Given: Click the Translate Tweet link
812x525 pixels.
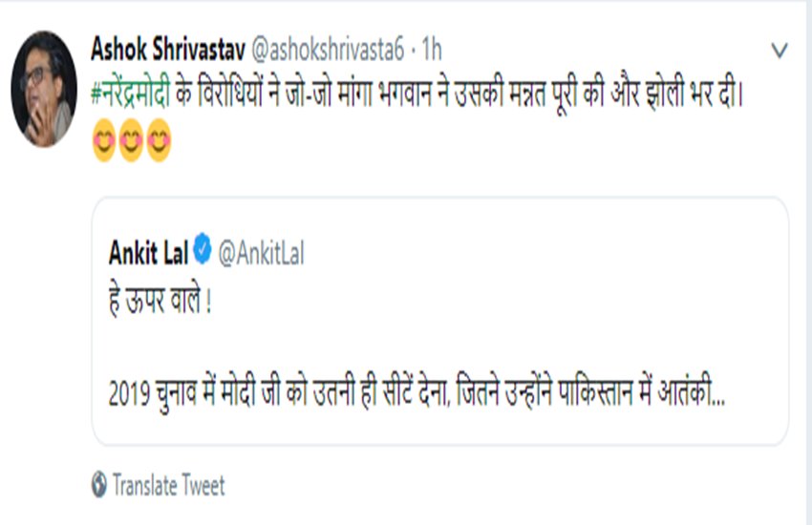Looking at the screenshot, I should pos(168,486).
